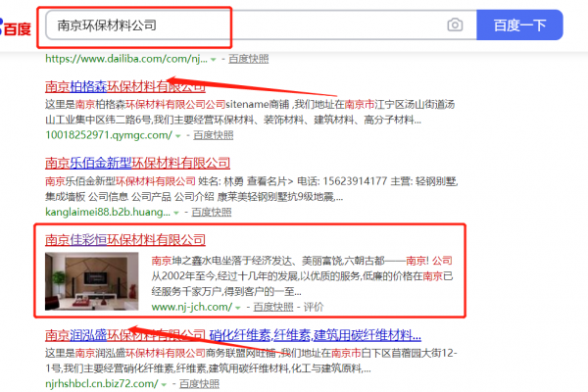
Task: Open 南京乐佰金新型环保材料有限公司 result
Action: [x=137, y=163]
